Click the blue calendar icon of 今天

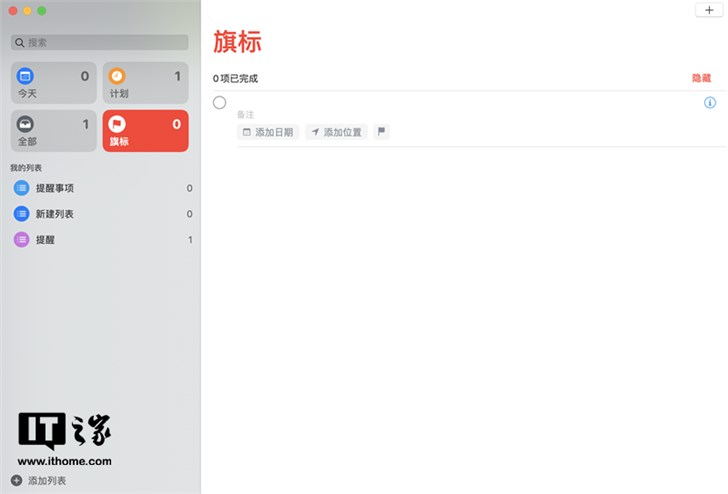[25, 76]
